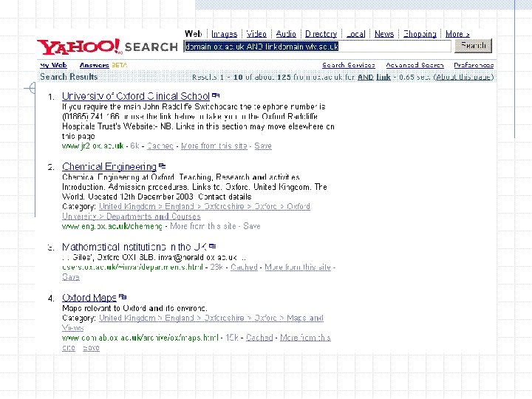This screenshot has height=399, width=532.
Task: Switch to Images search tab
Action: click(x=224, y=34)
